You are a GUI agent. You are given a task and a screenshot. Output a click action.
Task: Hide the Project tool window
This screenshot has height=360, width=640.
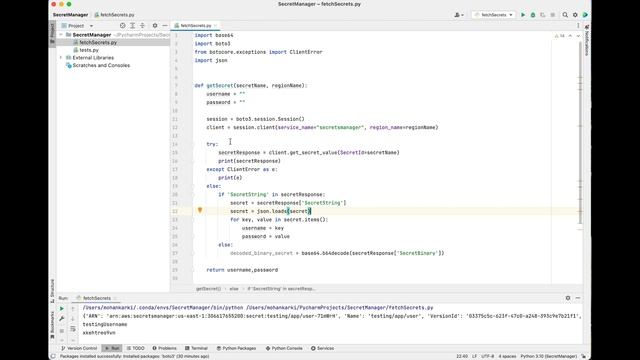coord(164,25)
